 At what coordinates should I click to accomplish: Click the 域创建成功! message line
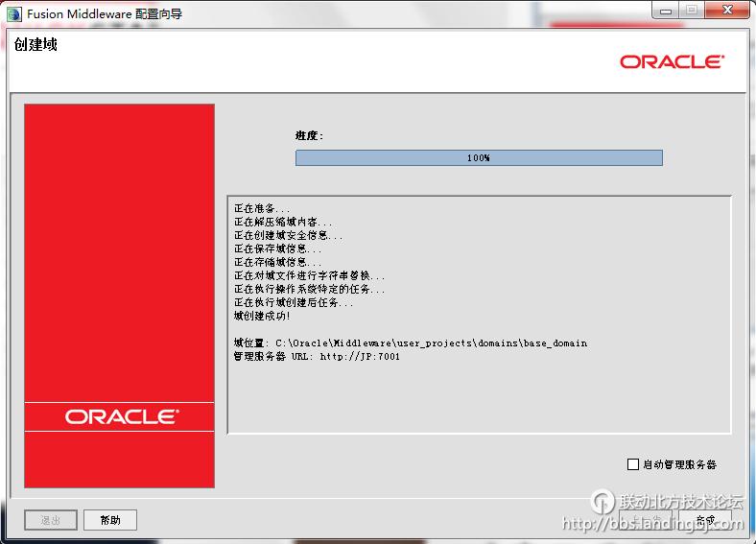(262, 316)
